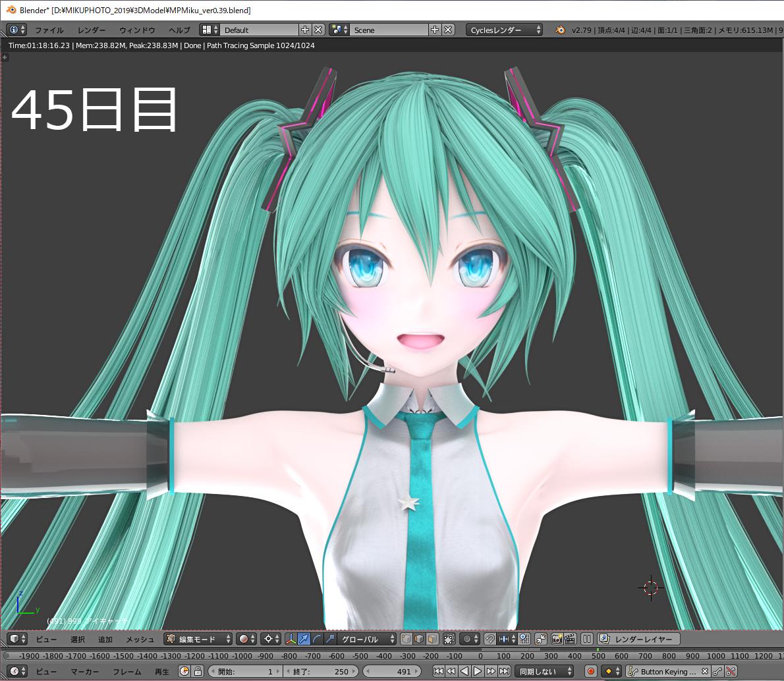Open the 3D viewport ビュー menu
The image size is (784, 681).
coord(46,639)
